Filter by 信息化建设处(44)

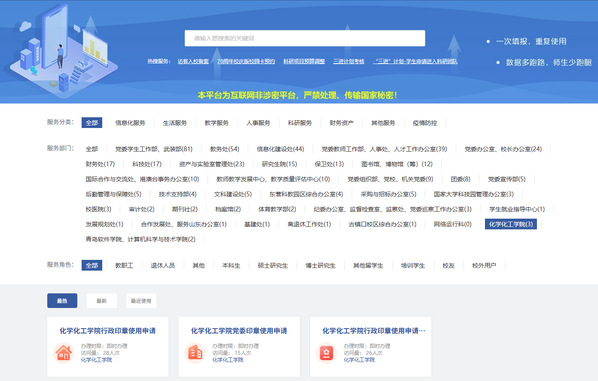(280, 149)
